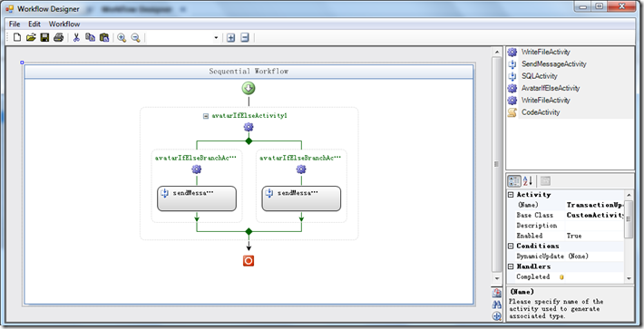Screen dimensions: 644x329
Task: Select the left sendMessage activity box
Action: coord(197,198)
